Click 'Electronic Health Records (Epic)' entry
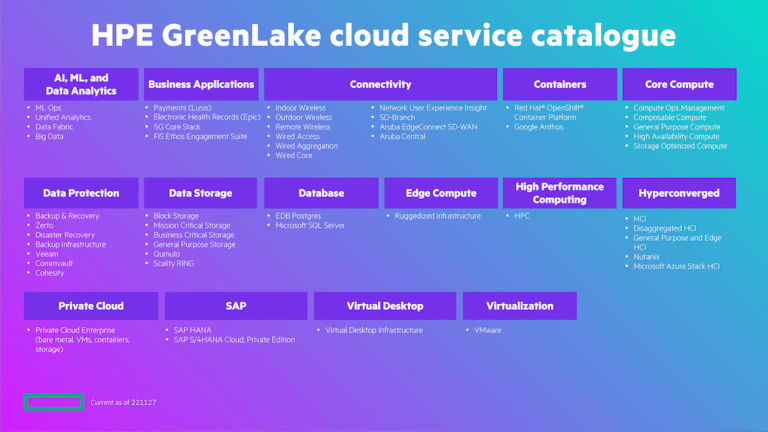The height and width of the screenshot is (432, 768). 207,117
